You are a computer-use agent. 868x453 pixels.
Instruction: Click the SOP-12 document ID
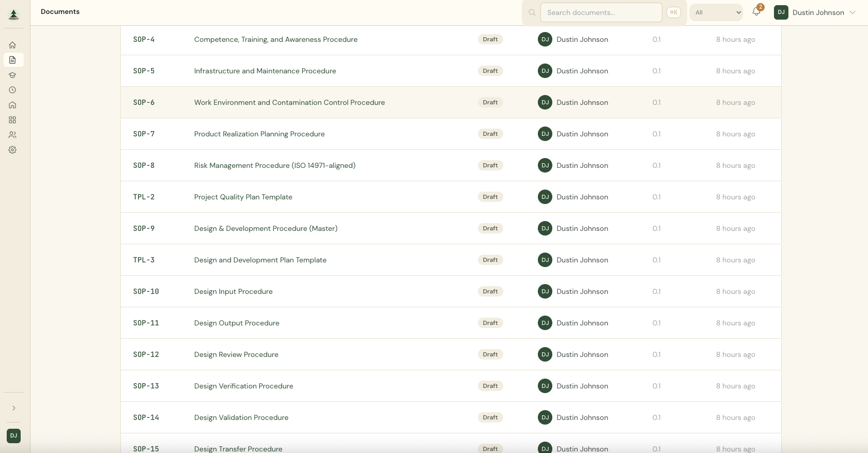point(146,354)
